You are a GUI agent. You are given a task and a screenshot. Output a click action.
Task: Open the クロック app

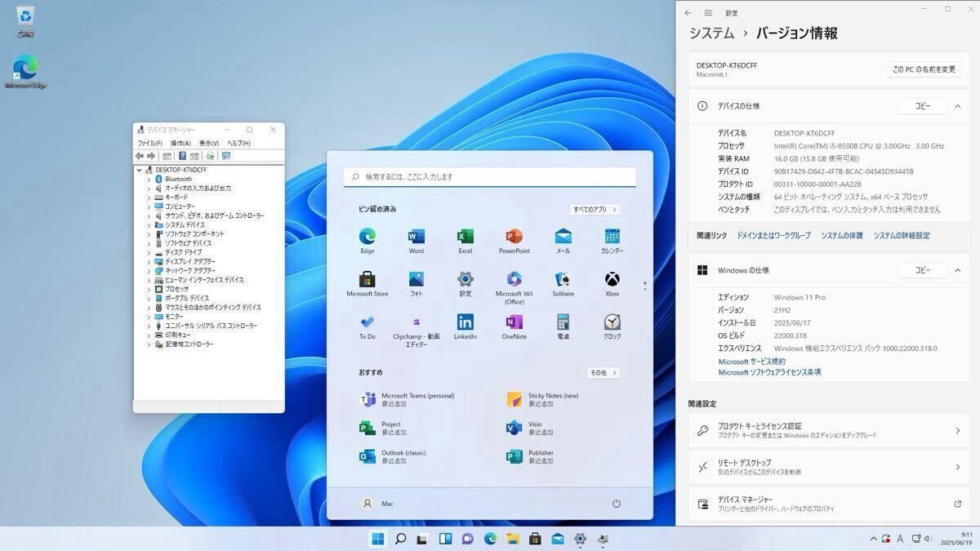[x=612, y=322]
